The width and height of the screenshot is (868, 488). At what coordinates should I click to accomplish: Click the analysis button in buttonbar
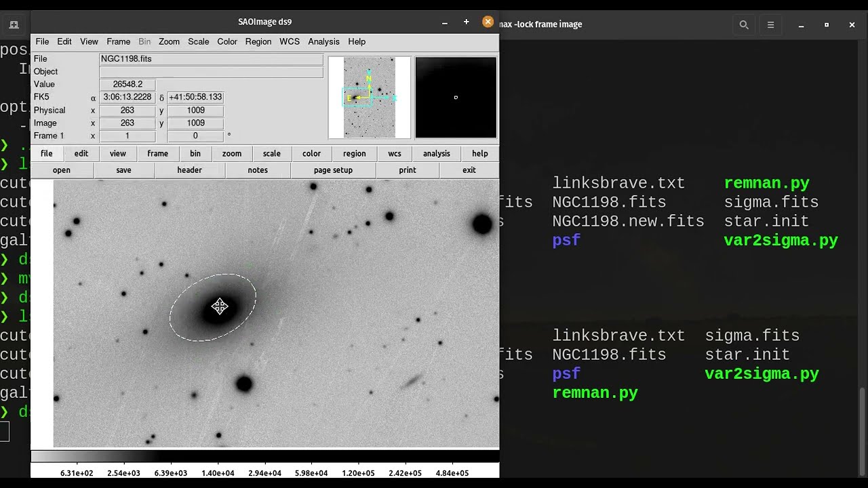coord(437,153)
